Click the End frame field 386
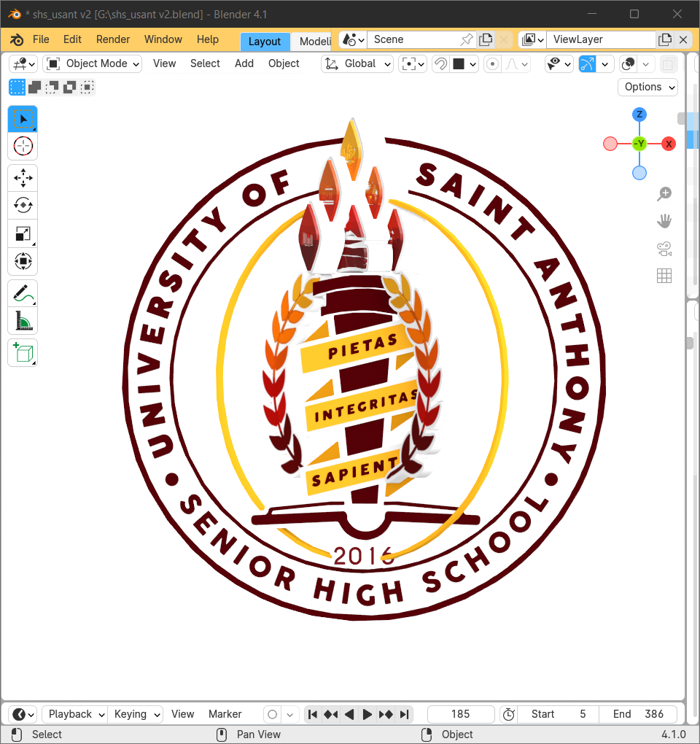This screenshot has height=744, width=700. click(638, 714)
